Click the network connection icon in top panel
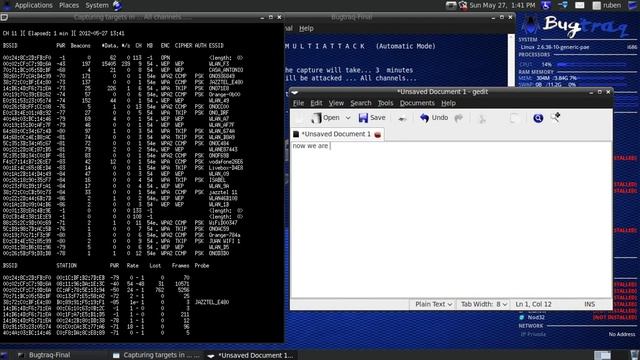Viewport: 640px width, 360px height. click(563, 5)
